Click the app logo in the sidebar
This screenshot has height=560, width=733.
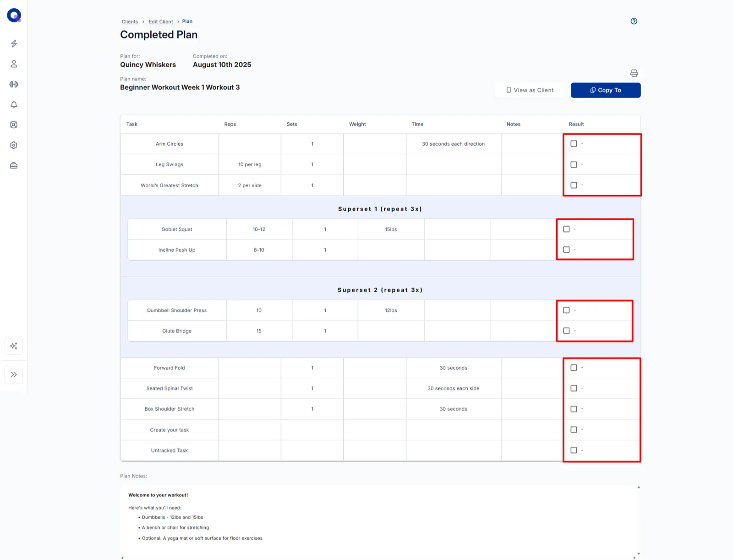point(14,16)
